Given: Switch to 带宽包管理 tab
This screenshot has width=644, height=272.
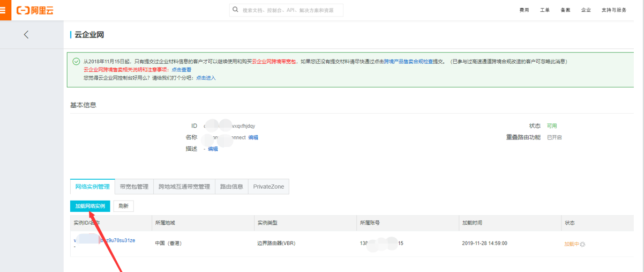Looking at the screenshot, I should pyautogui.click(x=134, y=187).
